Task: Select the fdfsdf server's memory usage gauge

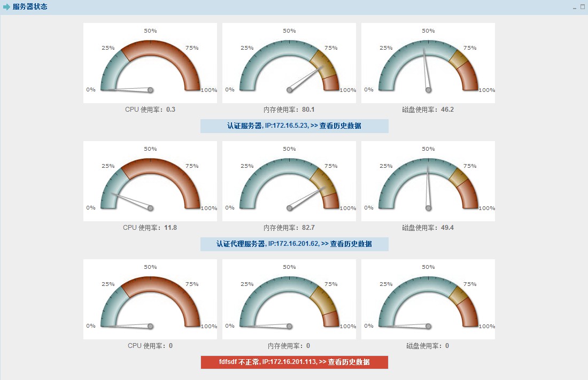Action: (x=289, y=299)
